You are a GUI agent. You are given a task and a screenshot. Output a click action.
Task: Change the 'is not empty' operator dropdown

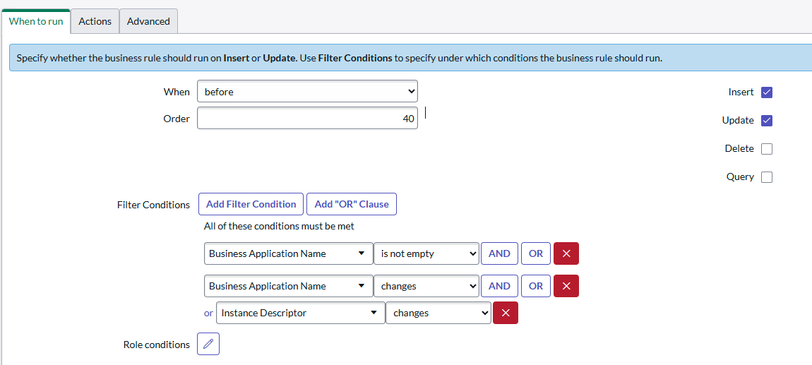point(427,254)
